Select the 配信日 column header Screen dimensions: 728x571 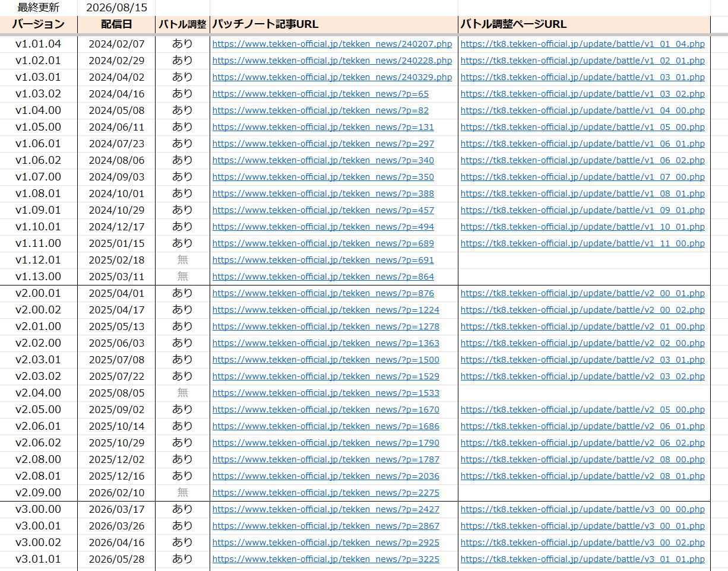coord(116,24)
